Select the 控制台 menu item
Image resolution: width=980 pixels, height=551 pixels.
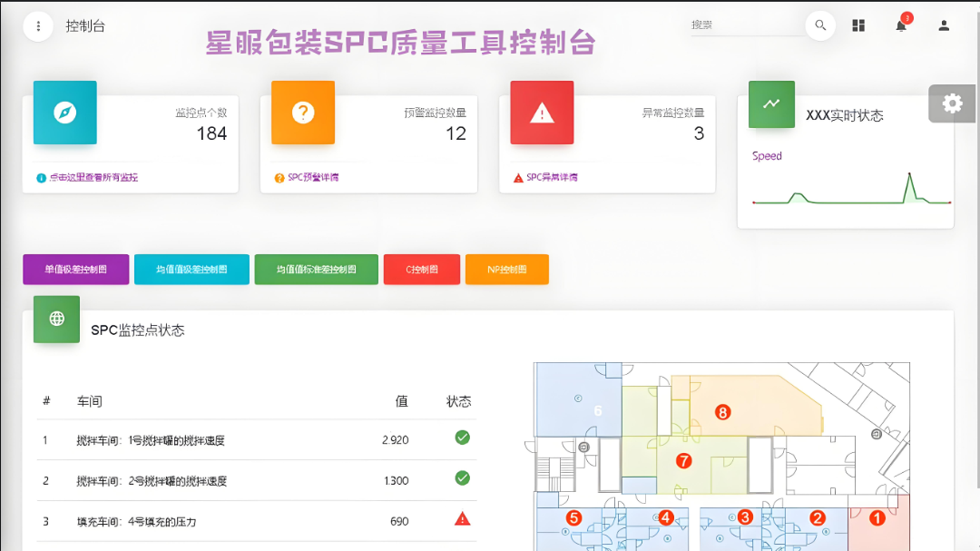tap(84, 26)
